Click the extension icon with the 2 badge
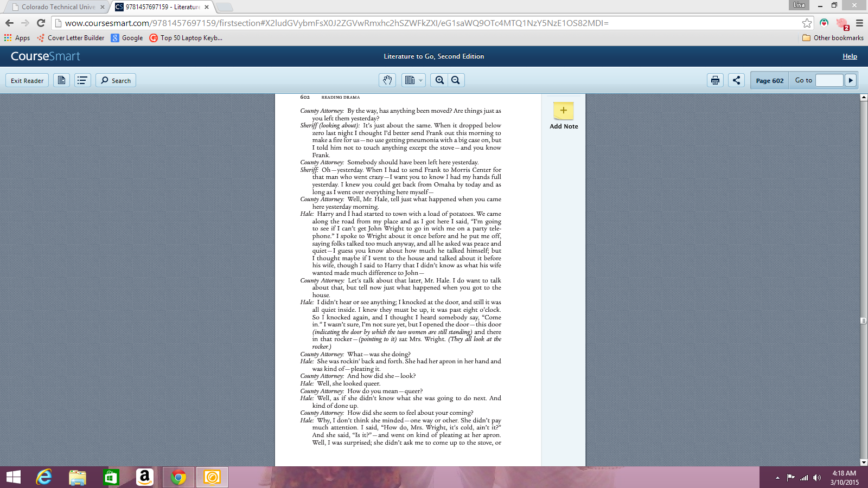Image resolution: width=868 pixels, height=488 pixels. 842,23
